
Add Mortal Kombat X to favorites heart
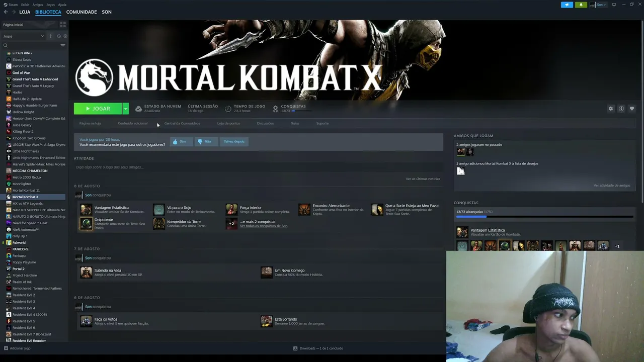[632, 109]
